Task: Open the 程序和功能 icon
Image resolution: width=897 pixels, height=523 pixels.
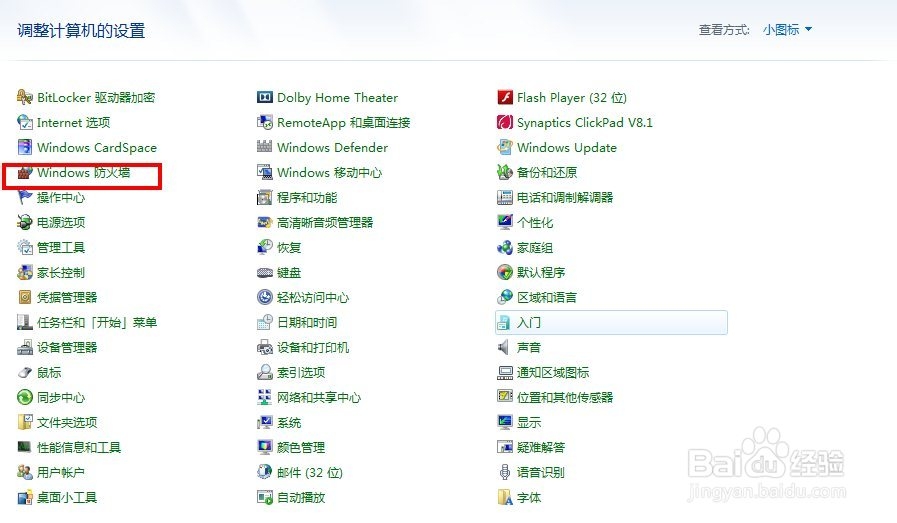Action: click(x=265, y=197)
